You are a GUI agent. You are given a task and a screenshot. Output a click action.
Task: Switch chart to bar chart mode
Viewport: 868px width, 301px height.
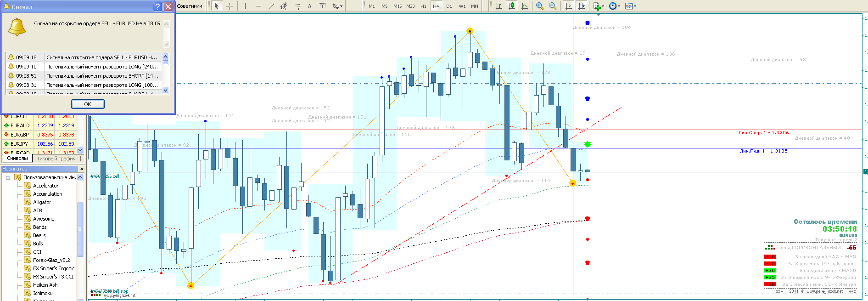[x=499, y=6]
